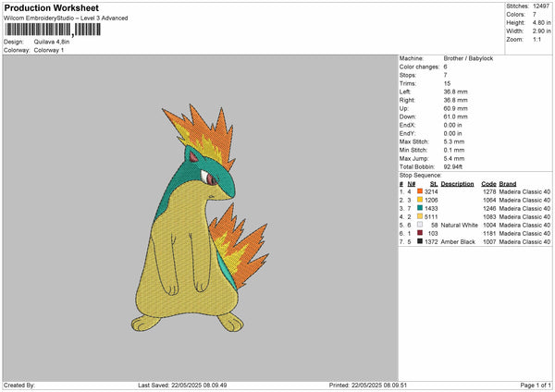Select thread code 1064

click(x=489, y=201)
